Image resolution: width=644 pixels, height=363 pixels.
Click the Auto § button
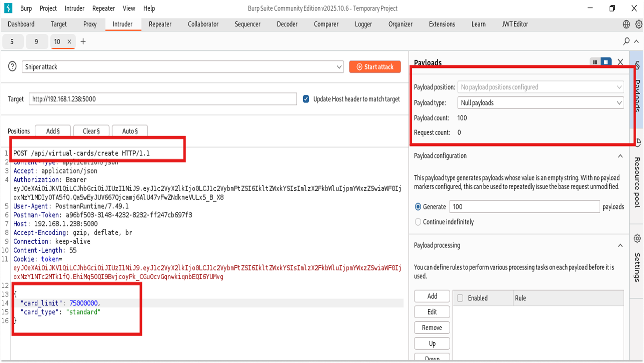(130, 131)
